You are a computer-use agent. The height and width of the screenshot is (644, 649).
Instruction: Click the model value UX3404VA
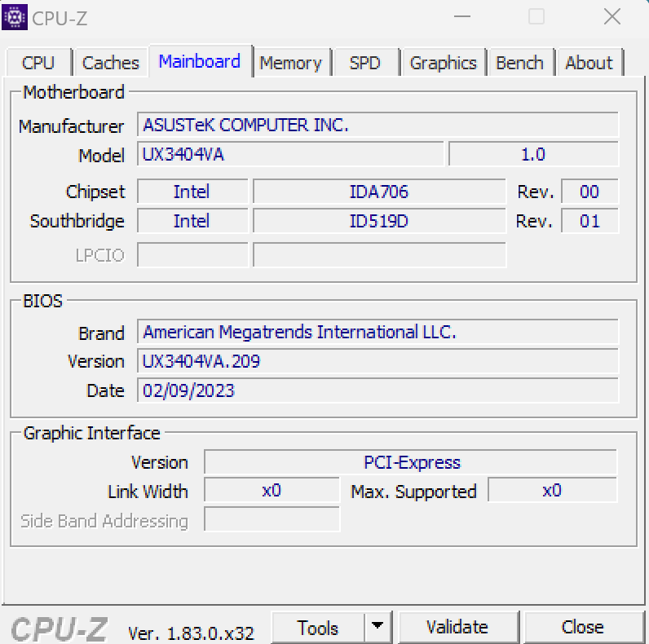(x=290, y=154)
